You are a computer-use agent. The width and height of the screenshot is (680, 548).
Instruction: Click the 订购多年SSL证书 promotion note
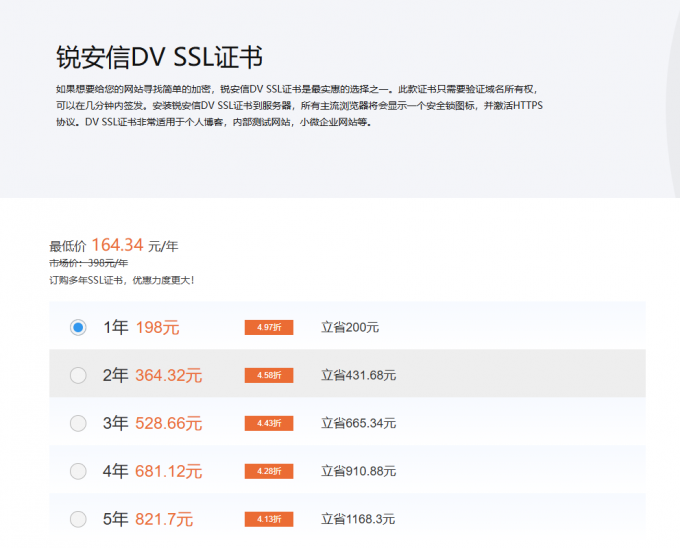click(122, 281)
